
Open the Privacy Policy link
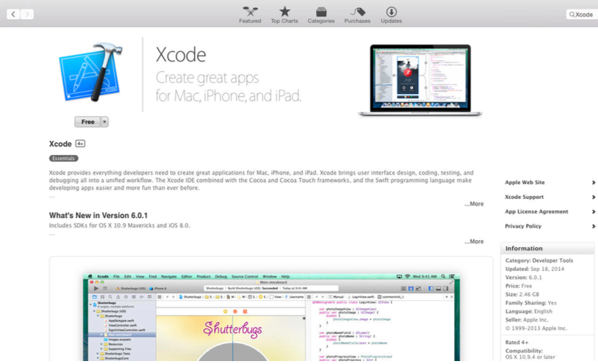(x=523, y=227)
